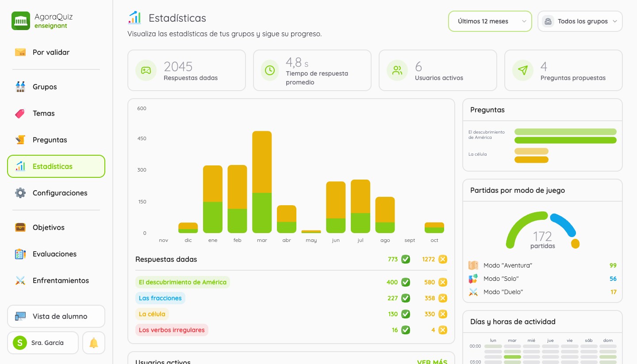Open the Últimos 12 meses dropdown

click(490, 21)
